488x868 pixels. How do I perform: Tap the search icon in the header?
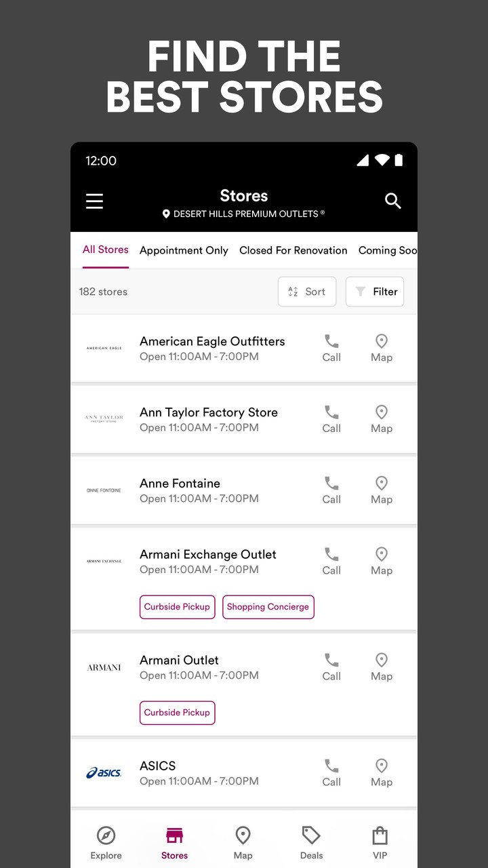392,201
